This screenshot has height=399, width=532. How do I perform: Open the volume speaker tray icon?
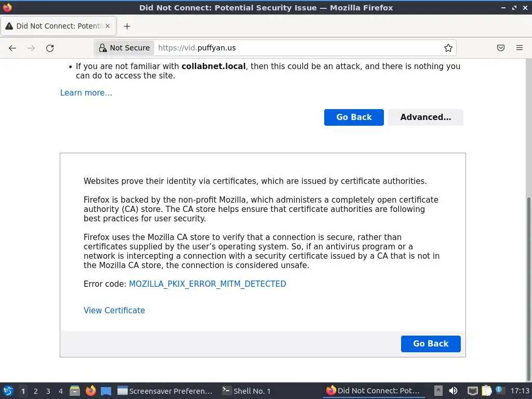[x=453, y=391]
